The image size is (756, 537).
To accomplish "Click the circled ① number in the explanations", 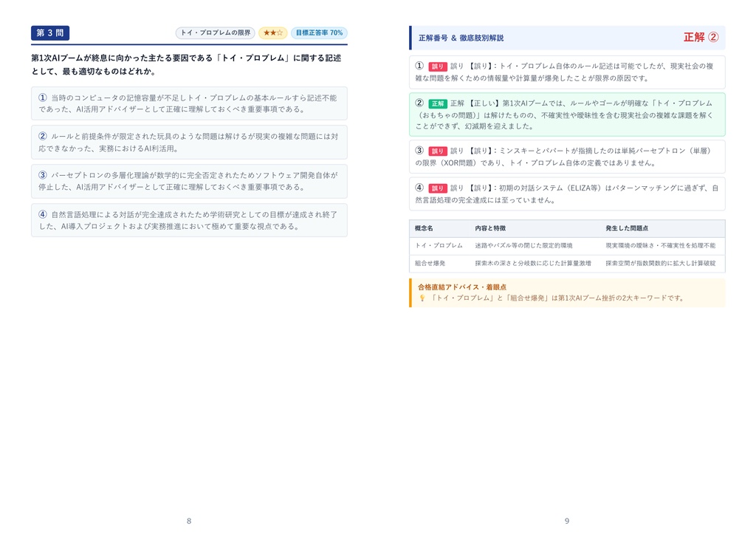I will pos(419,66).
